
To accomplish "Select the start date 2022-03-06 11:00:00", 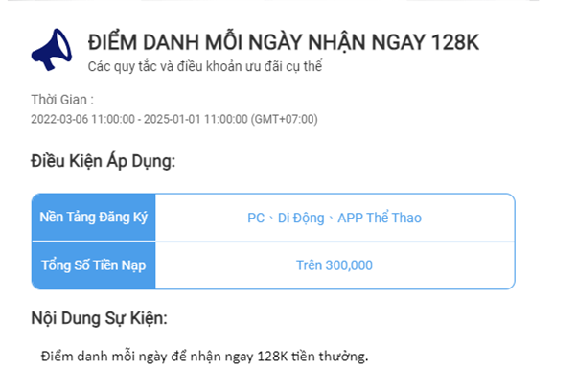I will pos(82,119).
